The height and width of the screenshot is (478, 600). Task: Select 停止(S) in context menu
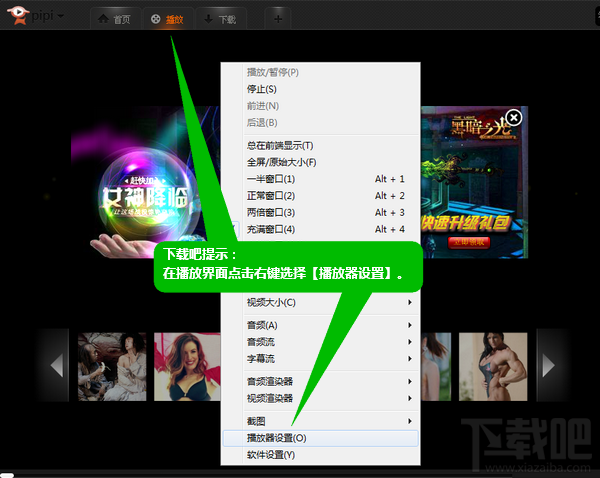(x=320, y=89)
